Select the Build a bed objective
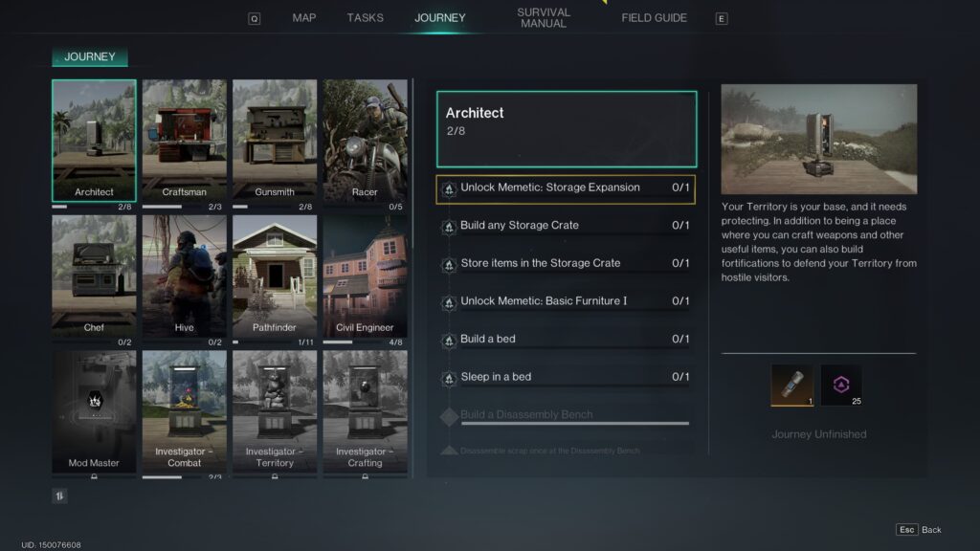The image size is (980, 551). click(x=565, y=340)
